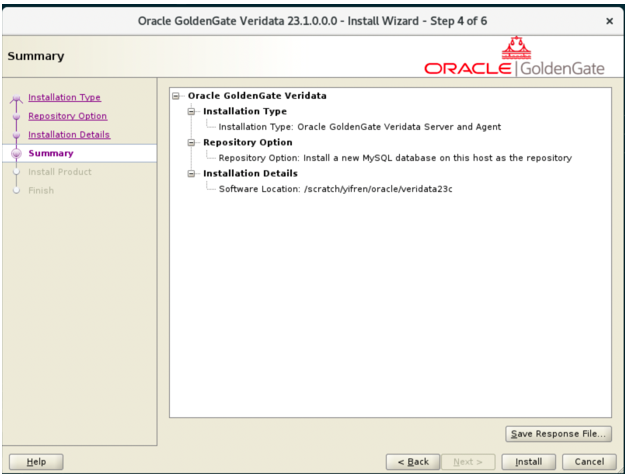Screen dimensions: 625x475
Task: Select the MySQL repository option row
Action: pos(395,158)
